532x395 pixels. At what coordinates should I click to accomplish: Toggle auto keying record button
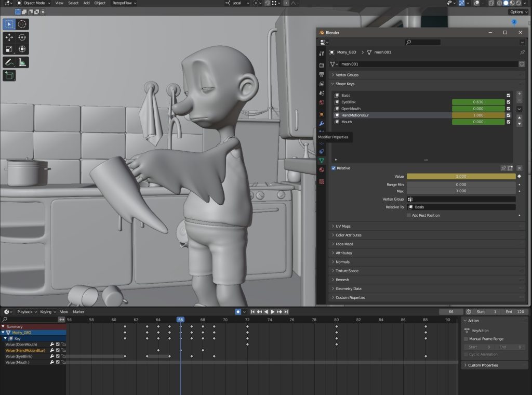[x=238, y=311]
